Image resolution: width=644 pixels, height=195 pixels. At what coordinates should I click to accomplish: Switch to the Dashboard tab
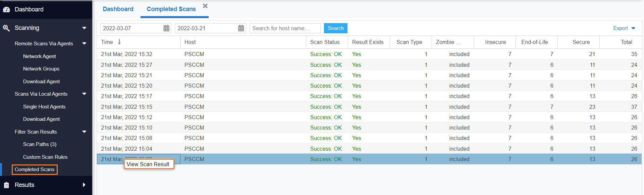pyautogui.click(x=118, y=9)
